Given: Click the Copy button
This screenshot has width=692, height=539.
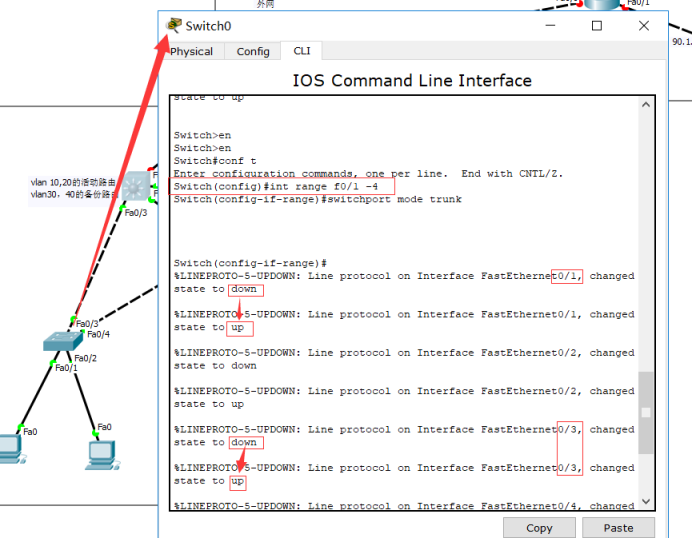Looking at the screenshot, I should 539,528.
